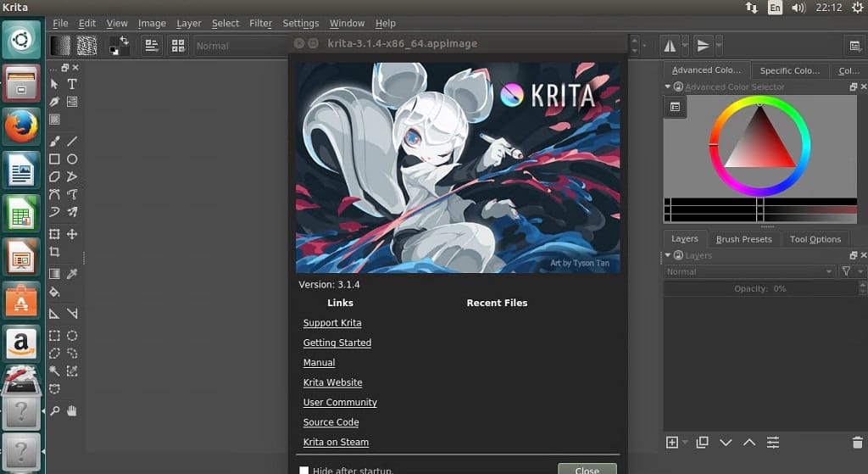Open the Getting Started link
868x474 pixels.
(x=337, y=343)
